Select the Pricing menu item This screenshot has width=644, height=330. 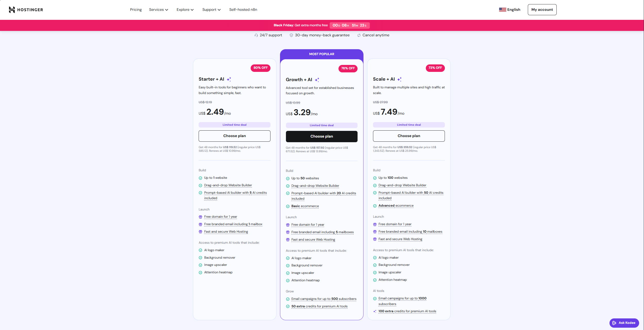pyautogui.click(x=136, y=10)
